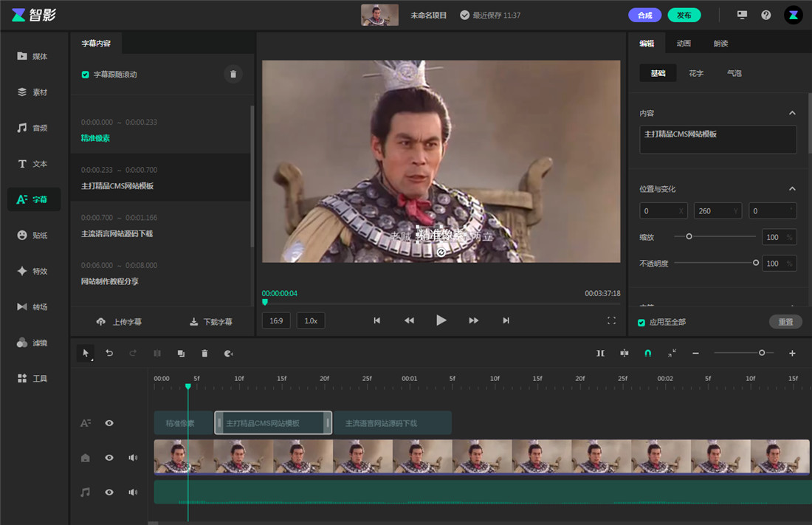Click the project thumbnail in header
This screenshot has height=525, width=812.
pyautogui.click(x=379, y=15)
